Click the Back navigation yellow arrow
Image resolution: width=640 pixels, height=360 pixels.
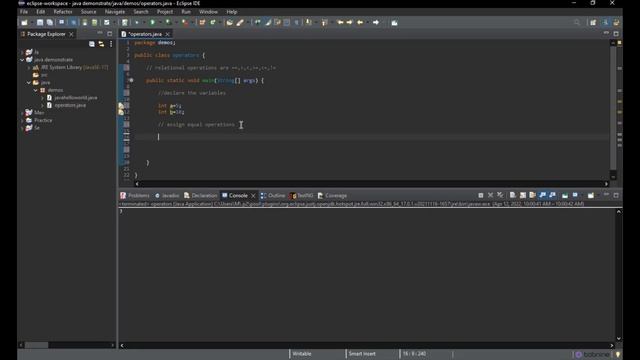coord(360,22)
